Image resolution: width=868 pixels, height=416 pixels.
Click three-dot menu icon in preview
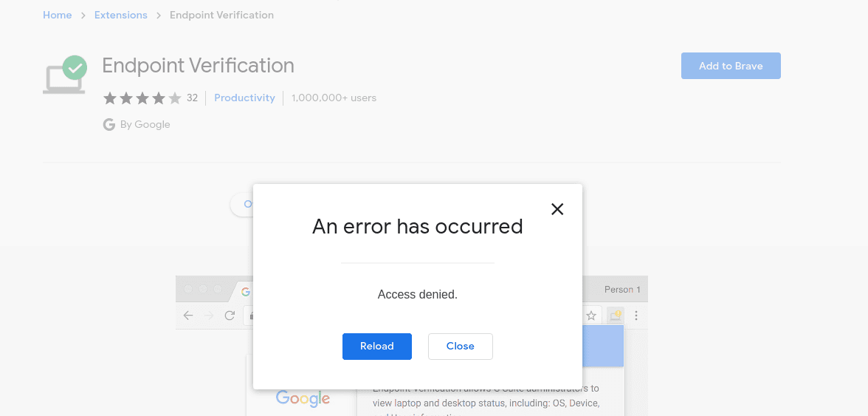(x=636, y=316)
